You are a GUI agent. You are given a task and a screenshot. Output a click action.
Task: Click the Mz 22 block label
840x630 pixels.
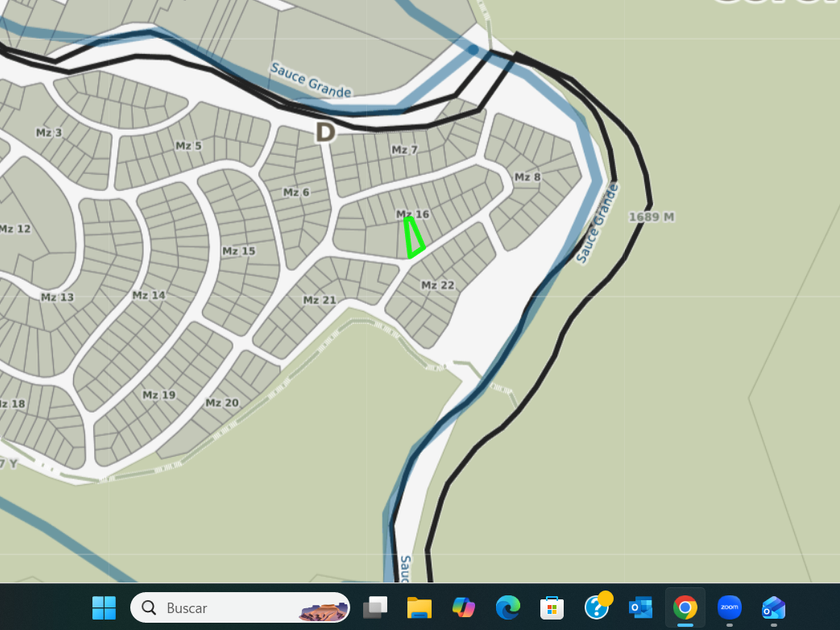tap(438, 285)
